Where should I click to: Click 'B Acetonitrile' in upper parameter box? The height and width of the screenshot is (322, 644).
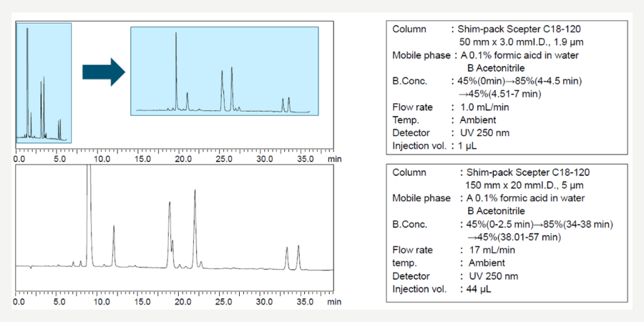(x=496, y=68)
